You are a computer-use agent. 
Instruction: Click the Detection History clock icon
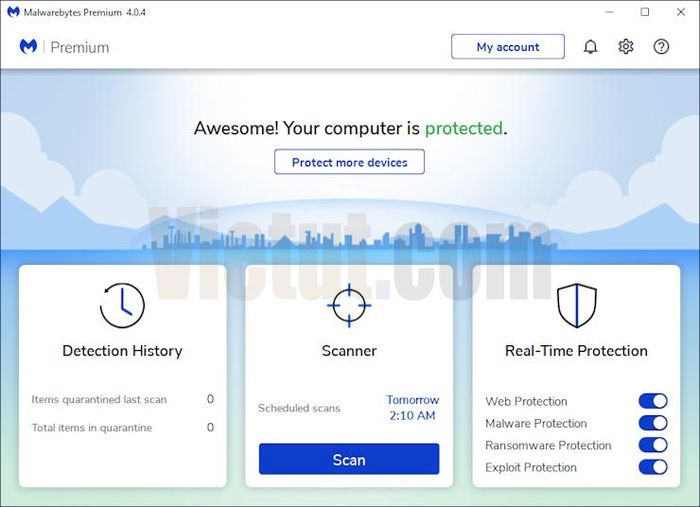click(x=122, y=305)
